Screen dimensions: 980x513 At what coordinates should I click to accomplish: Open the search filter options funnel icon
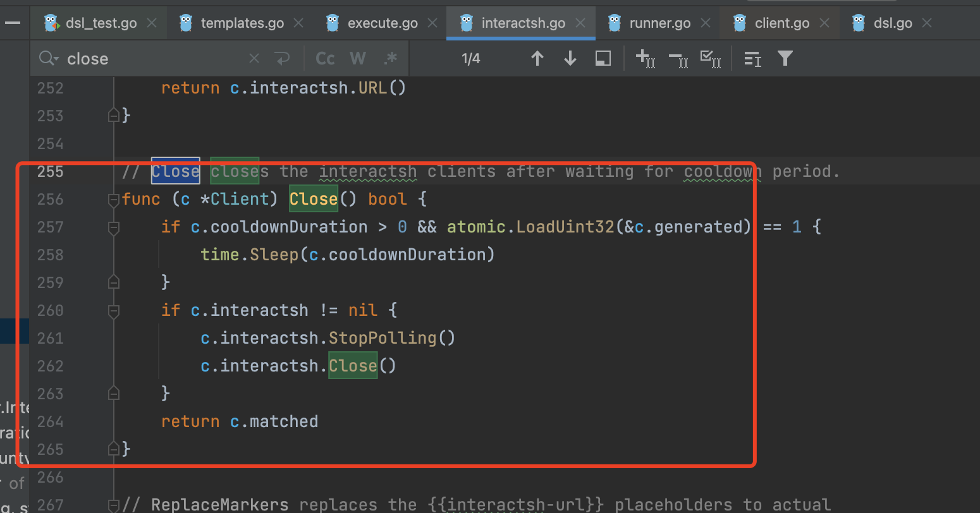click(x=785, y=58)
